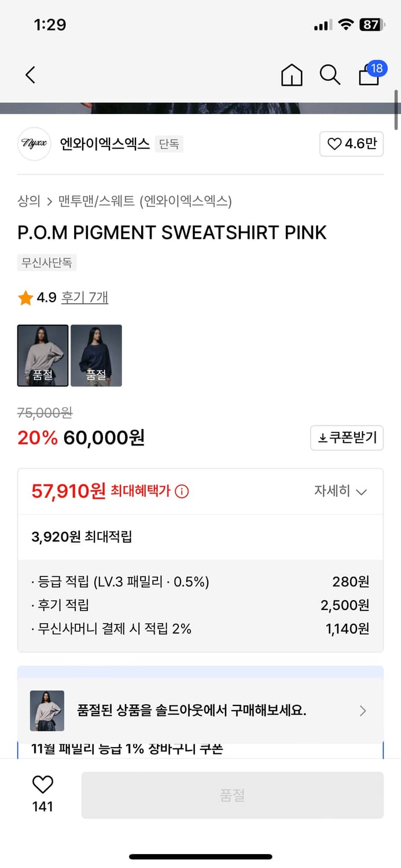Open the home icon in top bar
Viewport: 401px width, 868px height.
[x=292, y=75]
